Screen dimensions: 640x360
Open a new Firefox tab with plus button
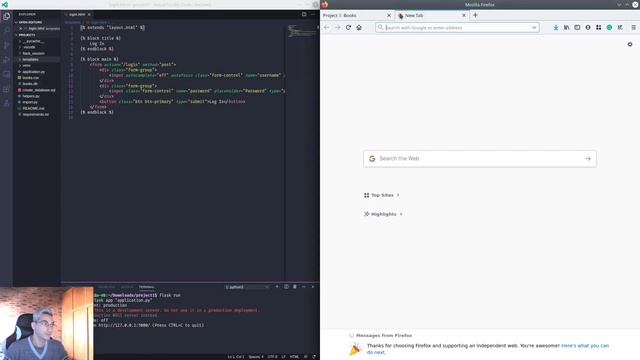[x=475, y=15]
